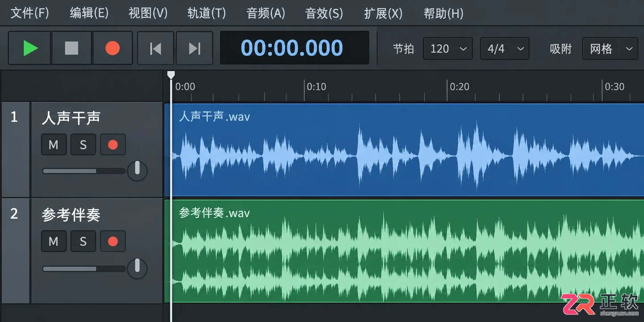Stop playback using the square stop button
Viewport: 644px width, 322px height.
click(x=72, y=48)
